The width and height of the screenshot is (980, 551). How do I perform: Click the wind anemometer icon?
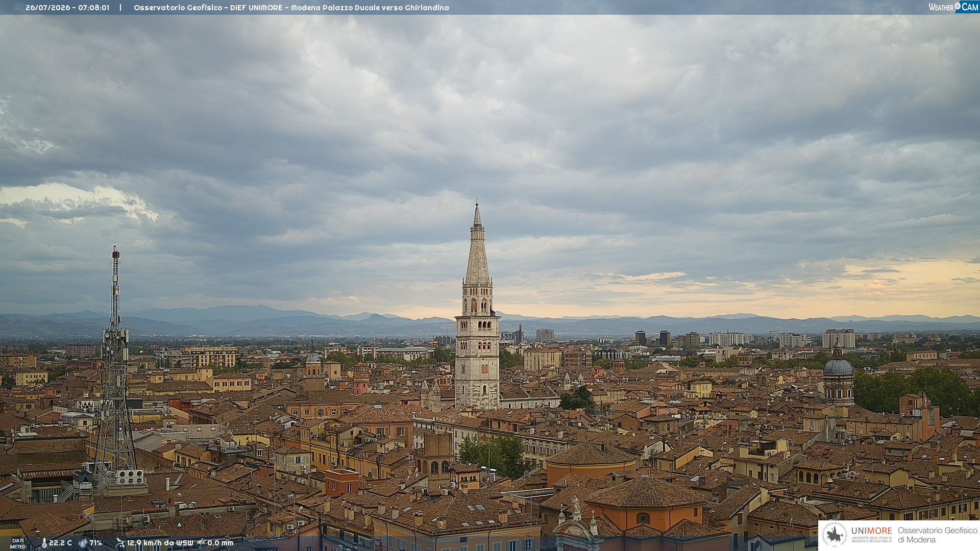(120, 543)
